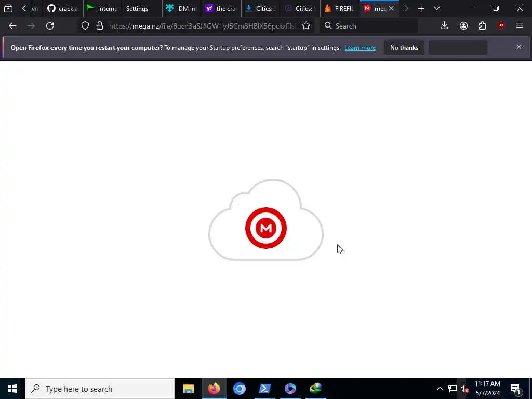Open the clock showing 11:17 AM
This screenshot has height=399, width=532.
pos(487,389)
